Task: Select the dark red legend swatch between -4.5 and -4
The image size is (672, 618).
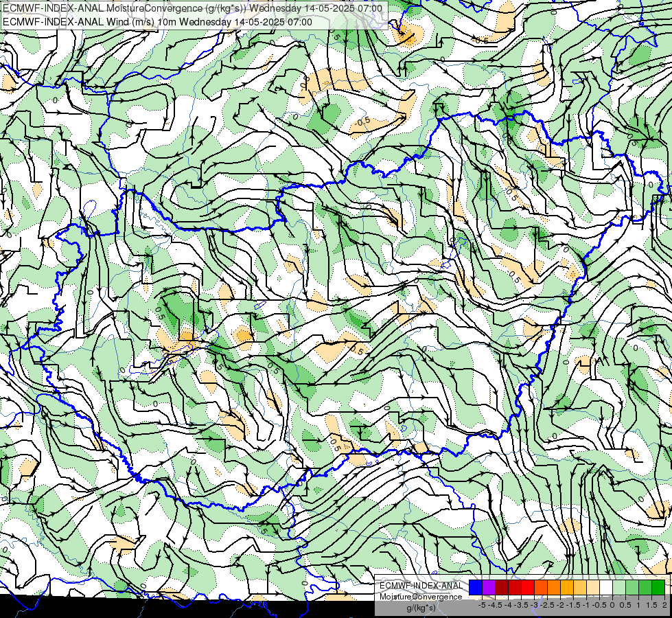Action: point(502,588)
